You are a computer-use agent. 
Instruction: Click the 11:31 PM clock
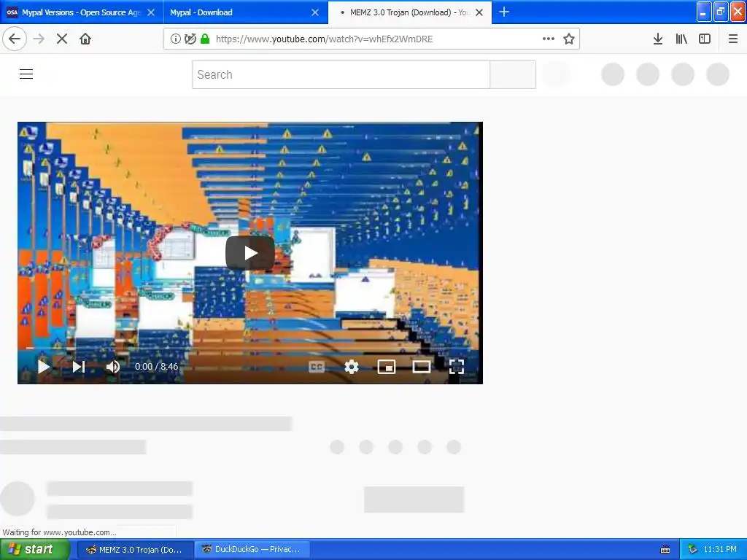coord(720,550)
